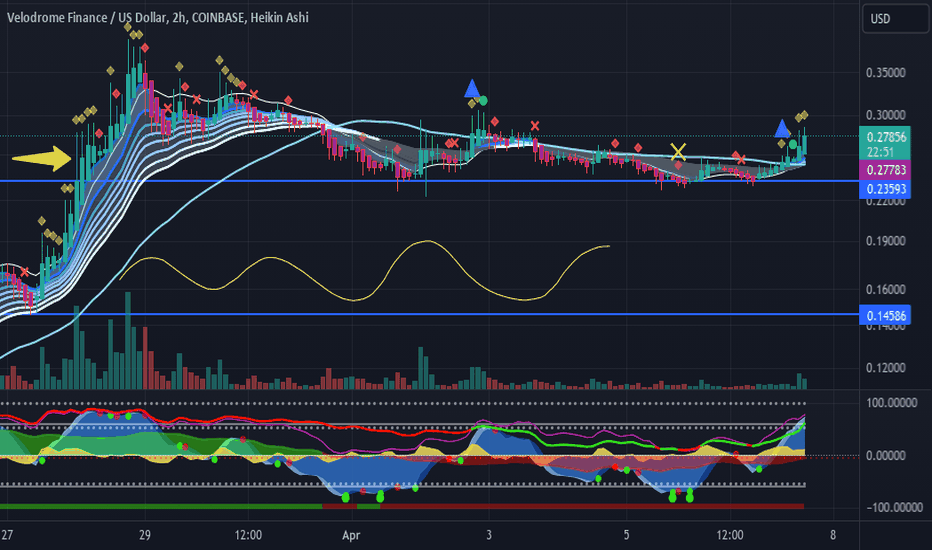Click the Apr date label on time axis
932x550 pixels.
coord(351,535)
